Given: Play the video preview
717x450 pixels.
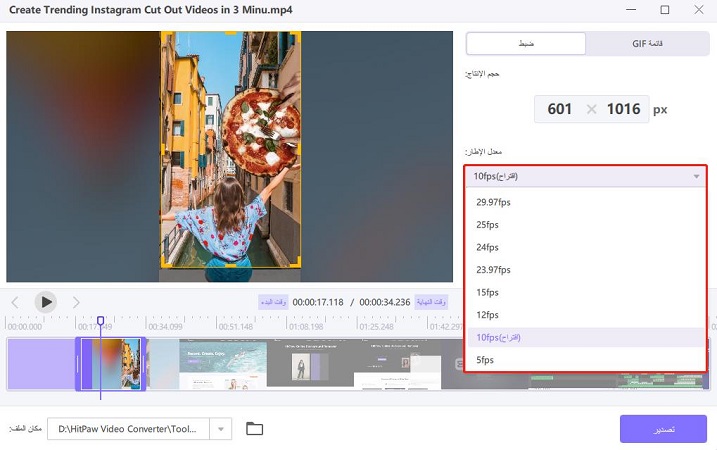Looking at the screenshot, I should pyautogui.click(x=46, y=302).
